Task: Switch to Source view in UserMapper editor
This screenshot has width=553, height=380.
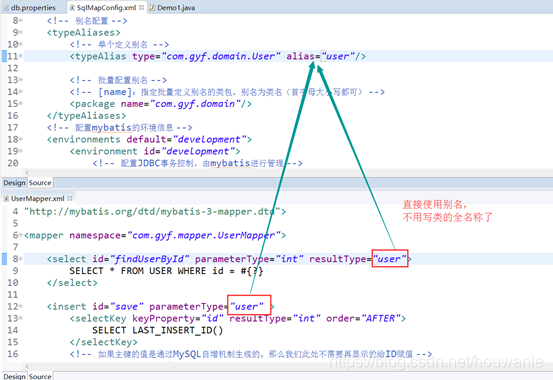Action: click(40, 376)
